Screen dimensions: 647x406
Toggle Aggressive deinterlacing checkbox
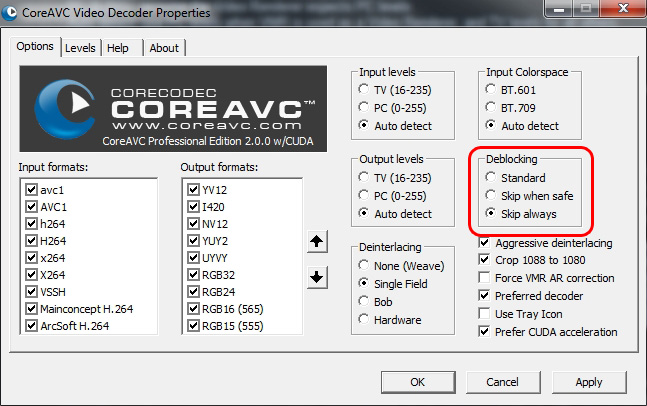click(x=484, y=243)
